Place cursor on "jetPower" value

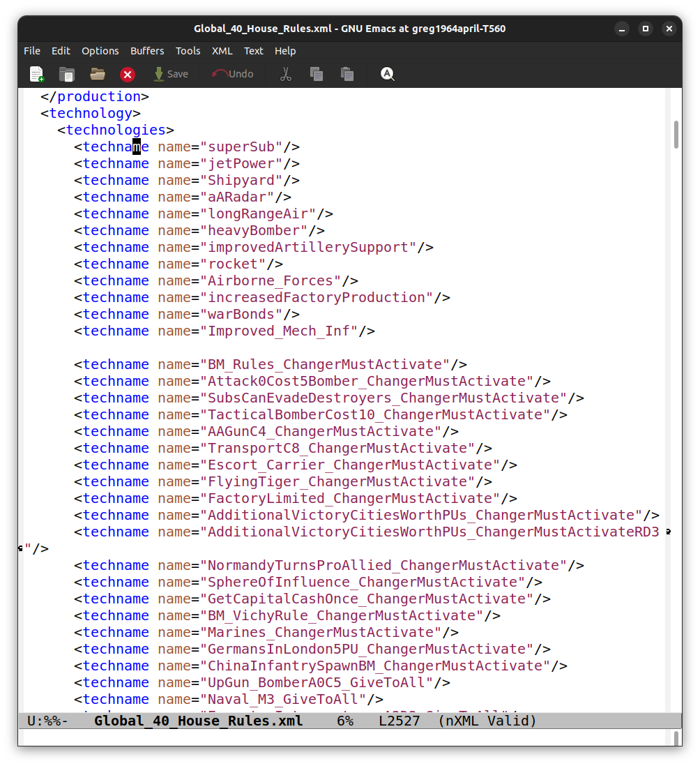(x=241, y=164)
